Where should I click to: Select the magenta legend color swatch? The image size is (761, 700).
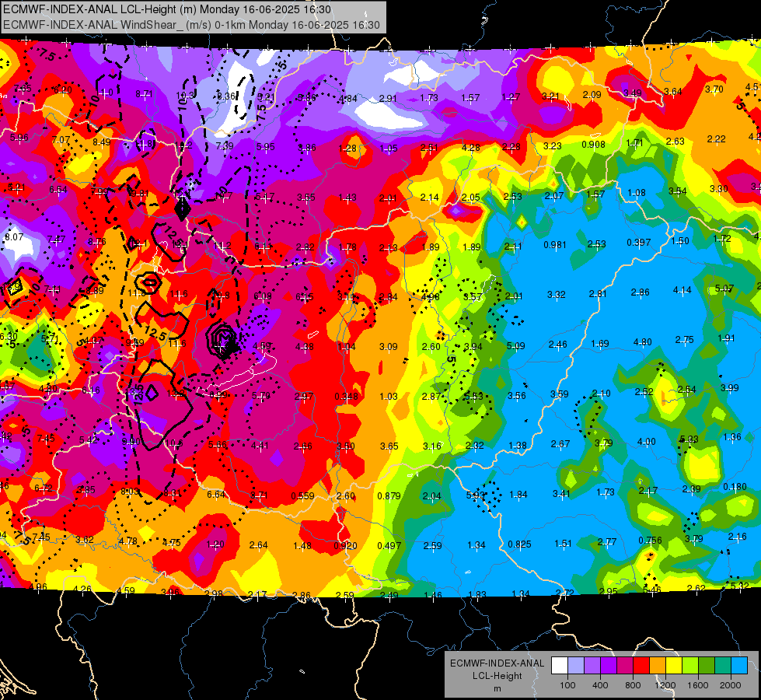coord(625,665)
